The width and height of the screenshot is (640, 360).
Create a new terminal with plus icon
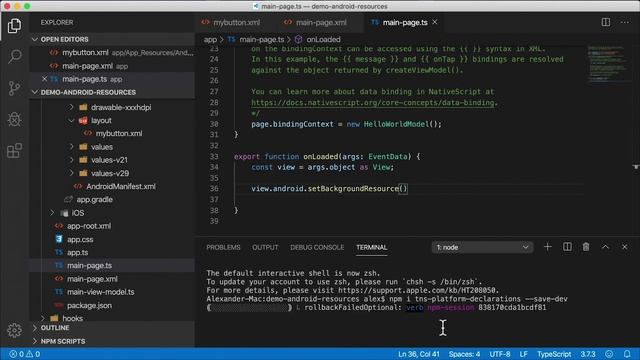tap(547, 247)
